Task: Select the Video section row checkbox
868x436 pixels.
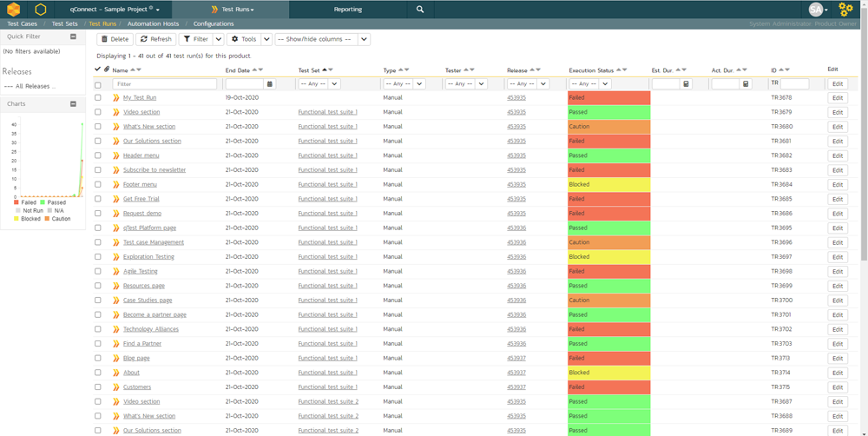Action: click(98, 112)
